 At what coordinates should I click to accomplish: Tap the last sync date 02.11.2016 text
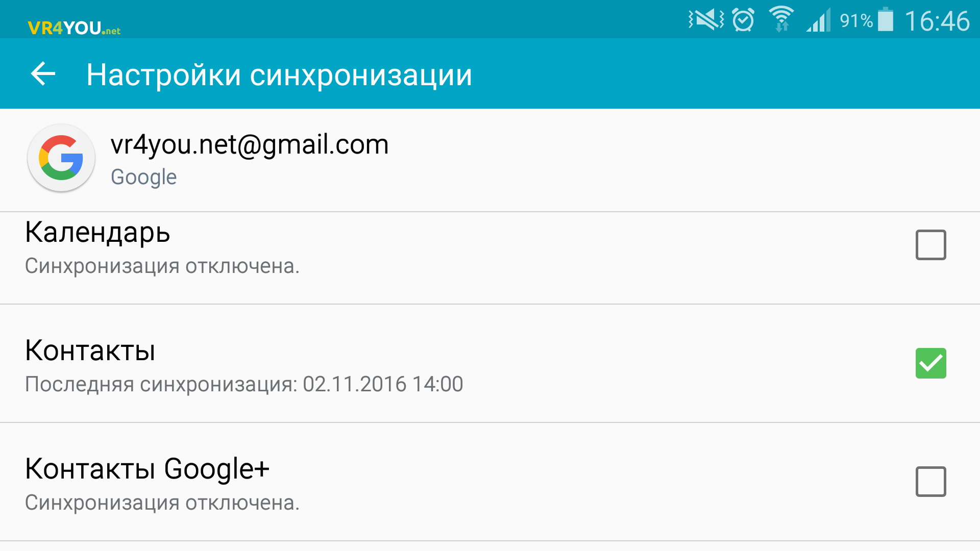click(354, 384)
